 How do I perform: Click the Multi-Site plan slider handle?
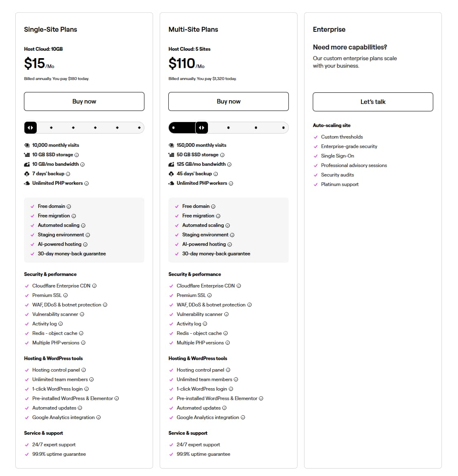(x=201, y=128)
